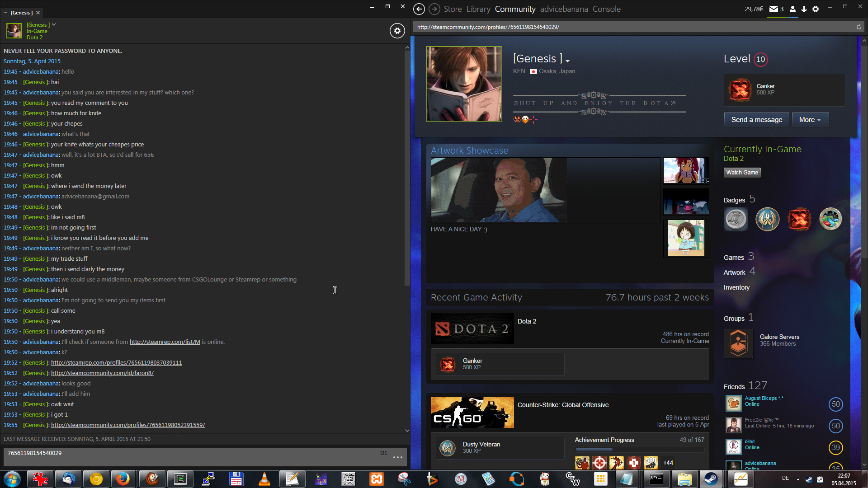
Task: Click the Galore Servers group icon
Action: 738,343
